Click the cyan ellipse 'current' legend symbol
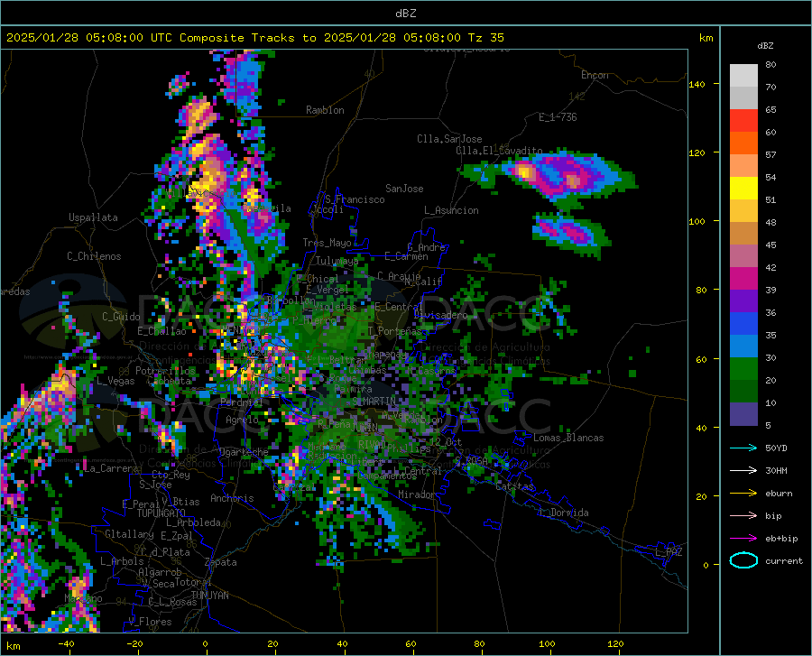The image size is (812, 656). (743, 560)
